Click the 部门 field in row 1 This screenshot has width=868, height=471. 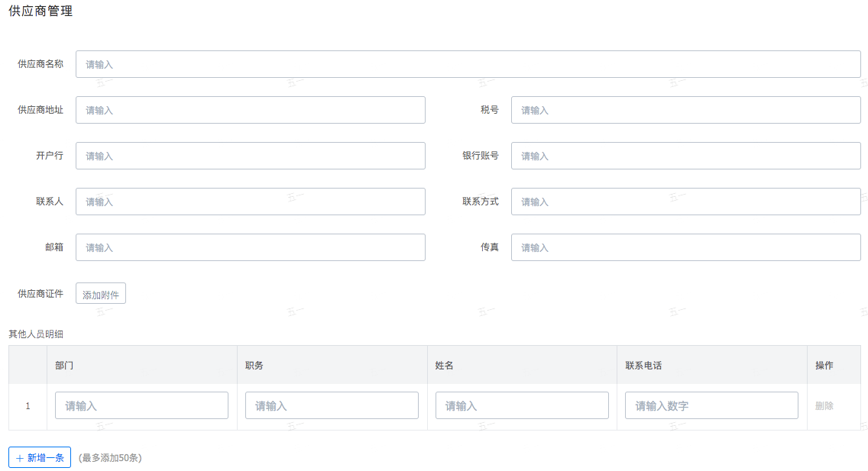pyautogui.click(x=141, y=405)
